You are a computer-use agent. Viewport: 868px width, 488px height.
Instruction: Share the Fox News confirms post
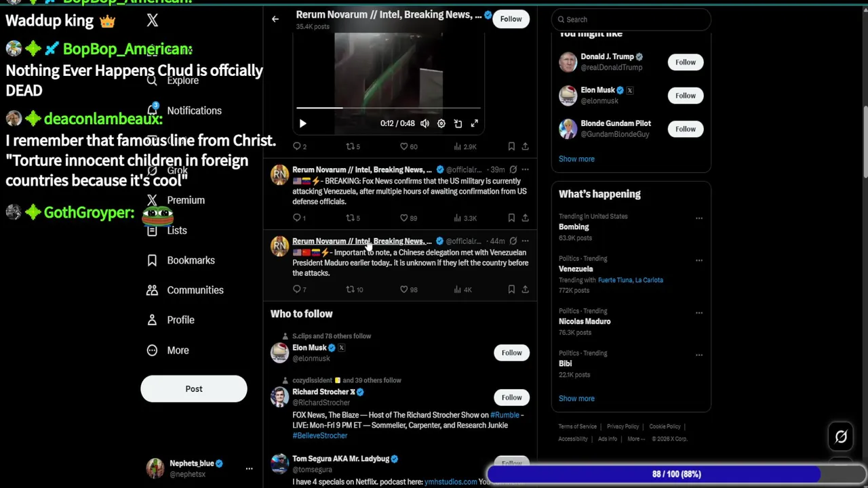[525, 218]
